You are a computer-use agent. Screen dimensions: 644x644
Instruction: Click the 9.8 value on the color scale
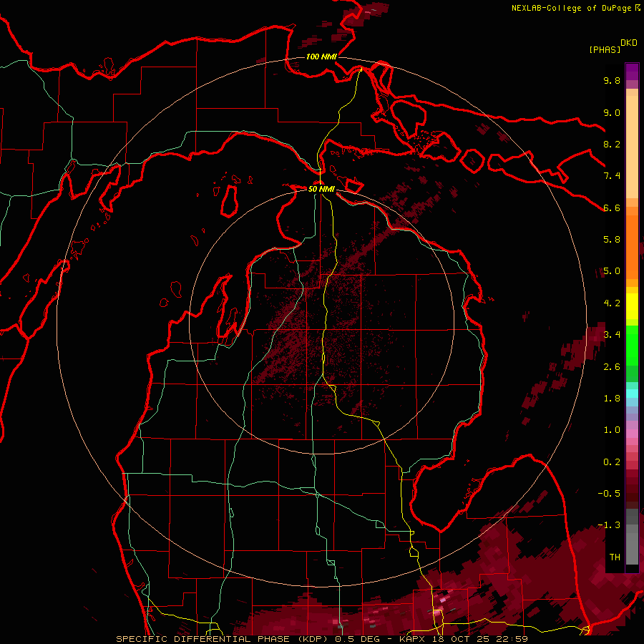612,80
